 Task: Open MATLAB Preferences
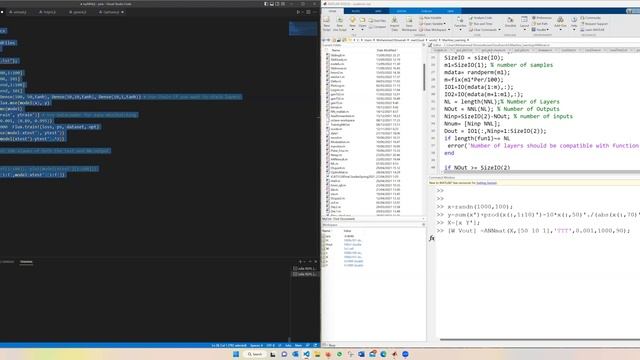pos(542,18)
